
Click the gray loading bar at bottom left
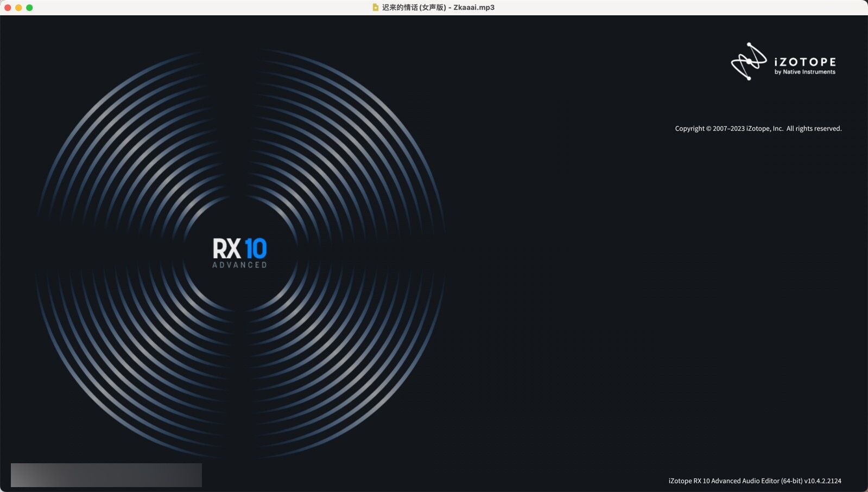106,475
